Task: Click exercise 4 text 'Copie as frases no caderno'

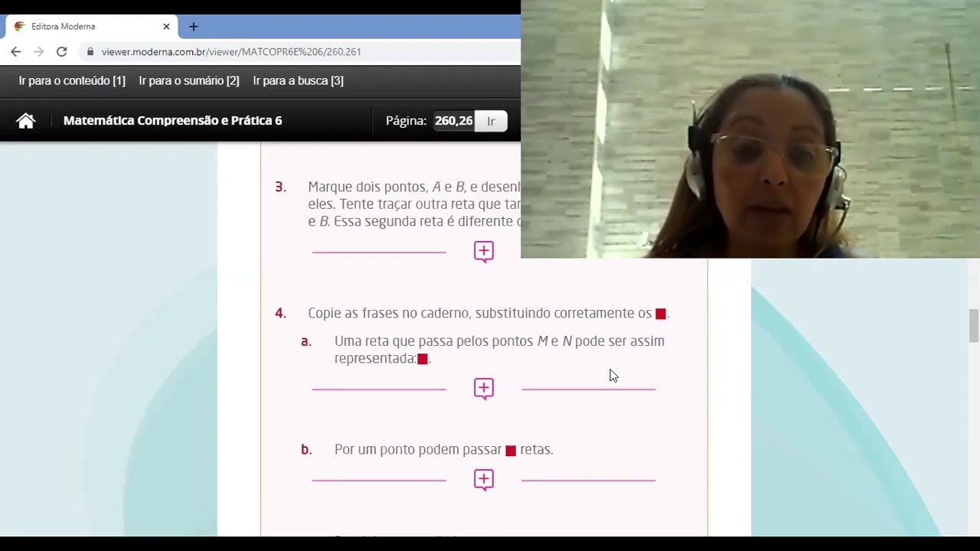Action: pos(389,313)
